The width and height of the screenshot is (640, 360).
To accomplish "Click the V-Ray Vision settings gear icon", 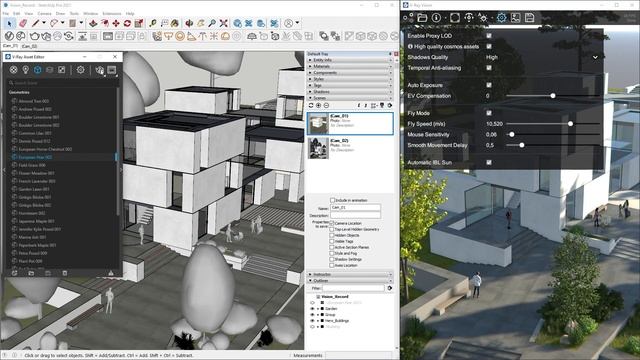I will [x=501, y=18].
